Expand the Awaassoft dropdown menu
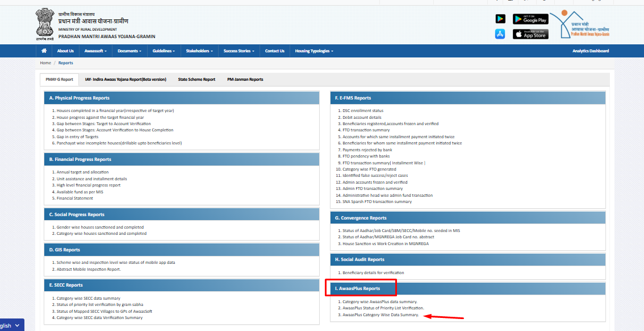 click(96, 51)
